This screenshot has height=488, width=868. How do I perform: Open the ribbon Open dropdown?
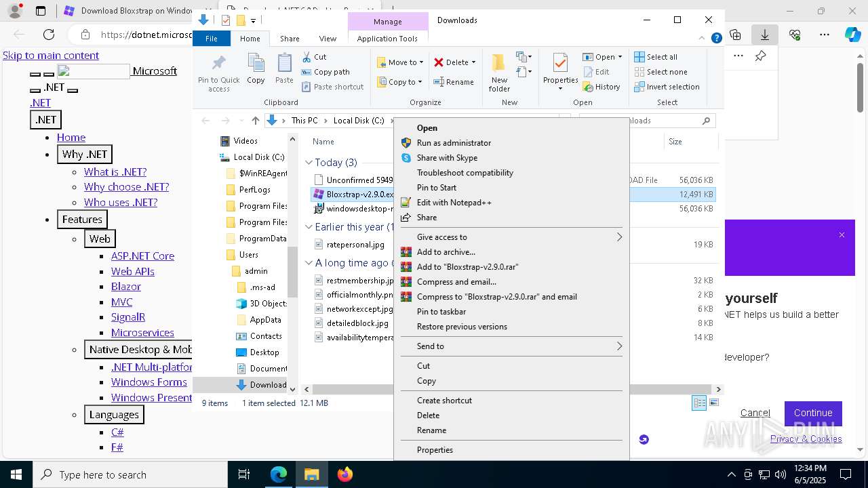[619, 57]
